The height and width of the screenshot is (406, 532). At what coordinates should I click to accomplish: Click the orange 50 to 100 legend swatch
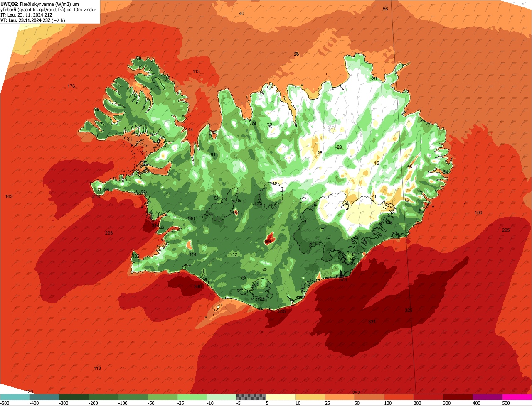click(x=369, y=397)
